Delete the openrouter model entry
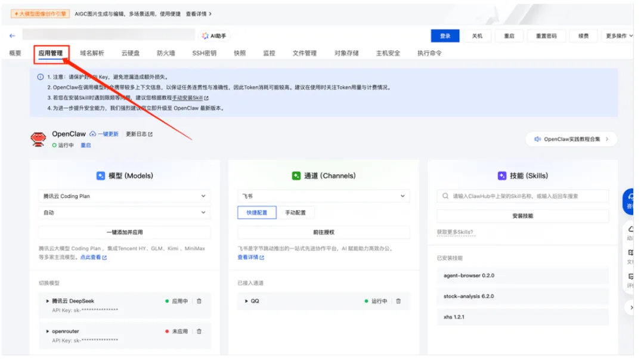Viewport: 644px width, 359px height. coord(199,332)
